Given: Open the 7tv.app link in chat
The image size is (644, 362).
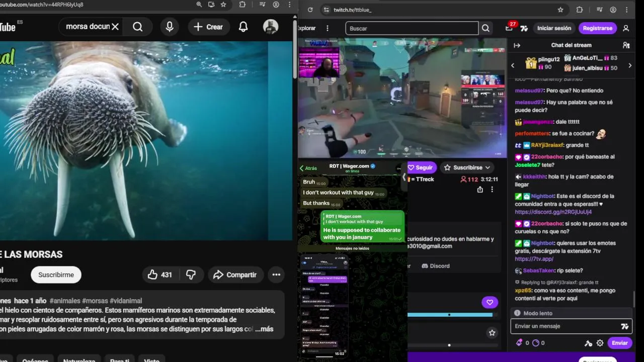Looking at the screenshot, I should (x=534, y=259).
